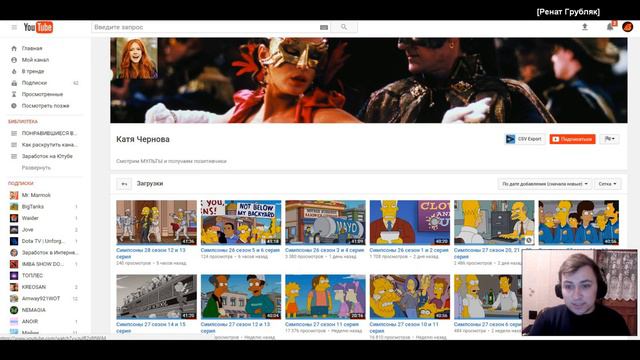
Task: Click БИБЛИОТЕКА sidebar heading
Action: [x=23, y=122]
